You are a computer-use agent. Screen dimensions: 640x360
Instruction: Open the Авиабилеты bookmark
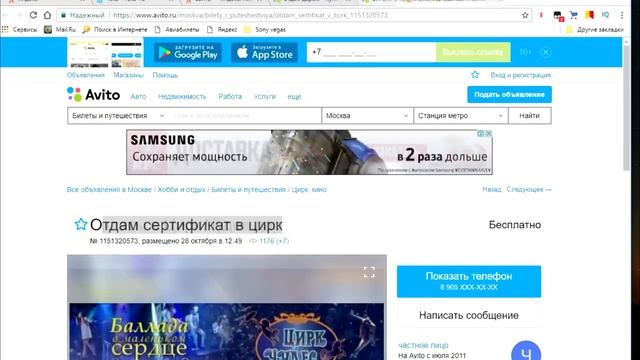pos(177,29)
